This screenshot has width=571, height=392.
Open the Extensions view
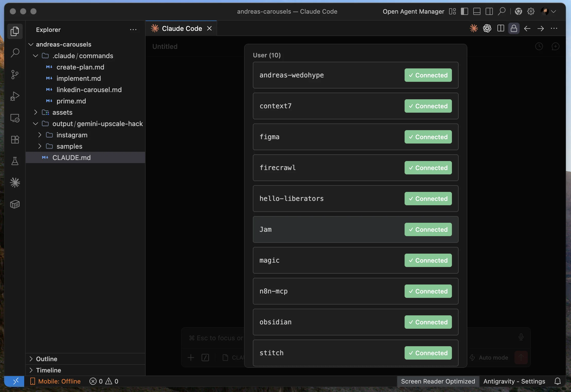coord(15,140)
